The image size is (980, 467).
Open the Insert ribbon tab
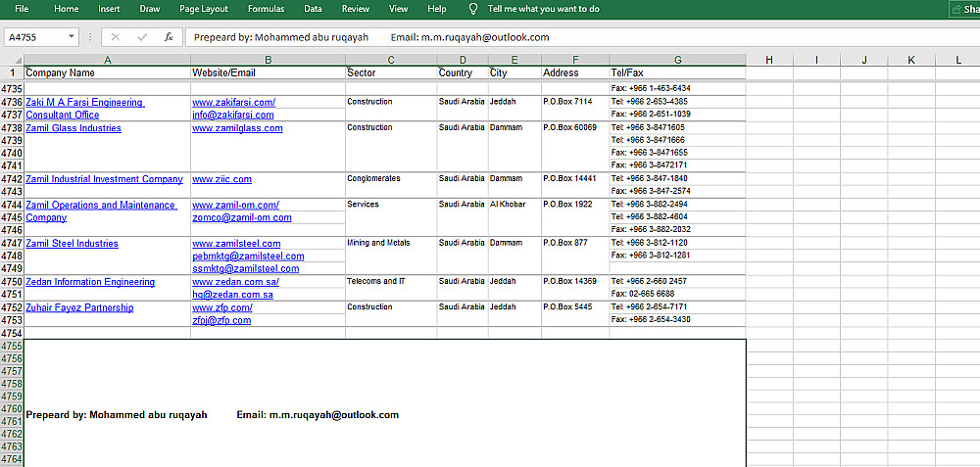(109, 9)
